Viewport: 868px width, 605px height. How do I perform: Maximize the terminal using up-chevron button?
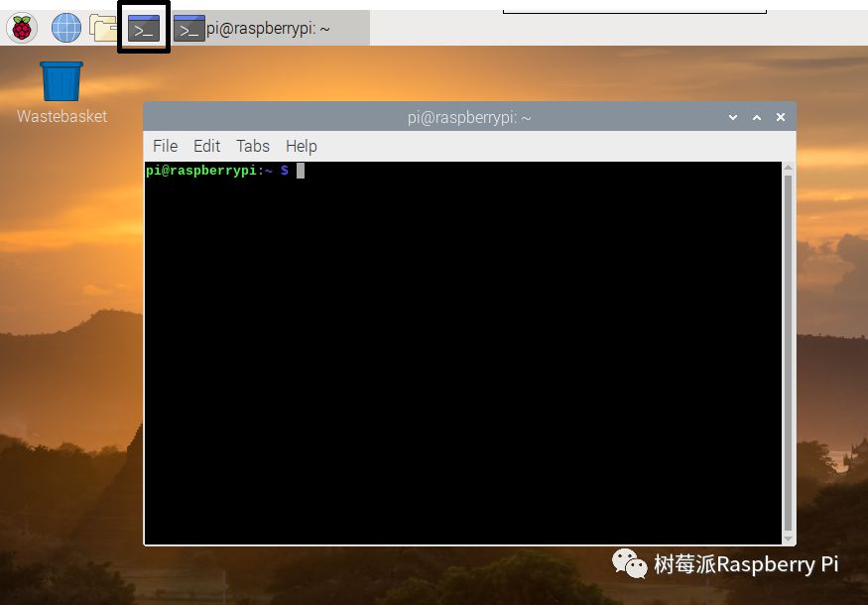[757, 117]
